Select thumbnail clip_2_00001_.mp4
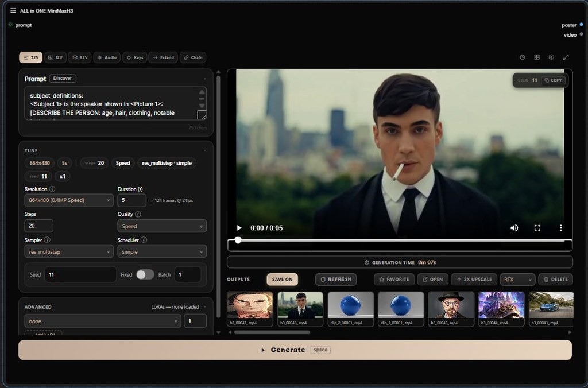Image resolution: width=588 pixels, height=388 pixels. pyautogui.click(x=351, y=309)
